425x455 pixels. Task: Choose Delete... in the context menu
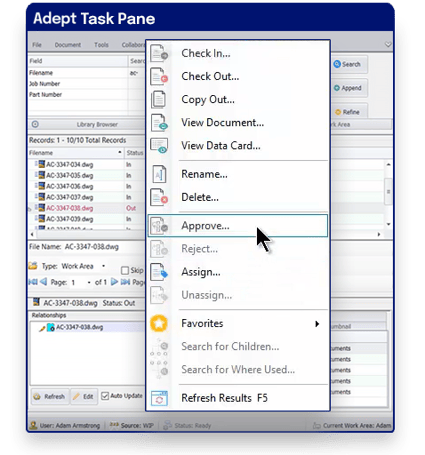pos(238,197)
